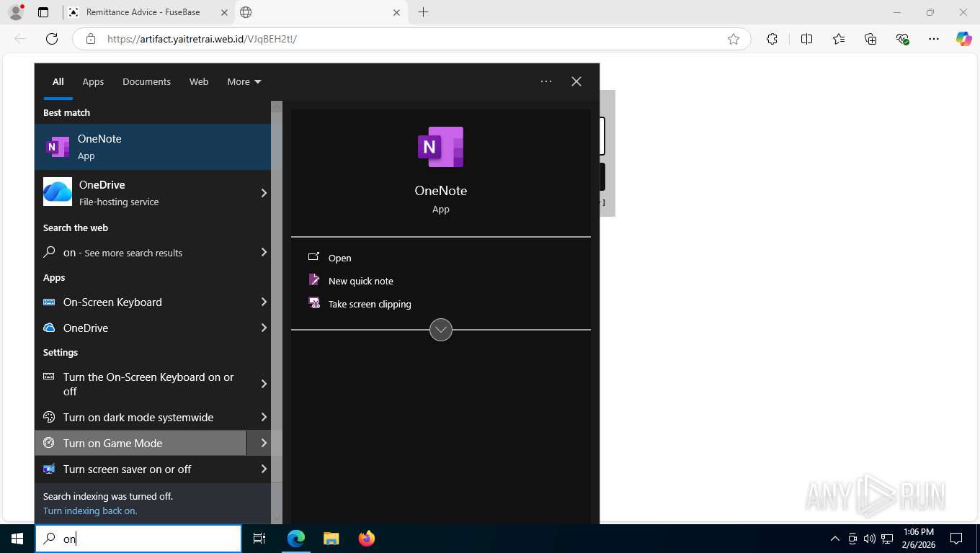This screenshot has height=553, width=980.
Task: Click the Open icon in OneNote actions
Action: click(x=314, y=257)
